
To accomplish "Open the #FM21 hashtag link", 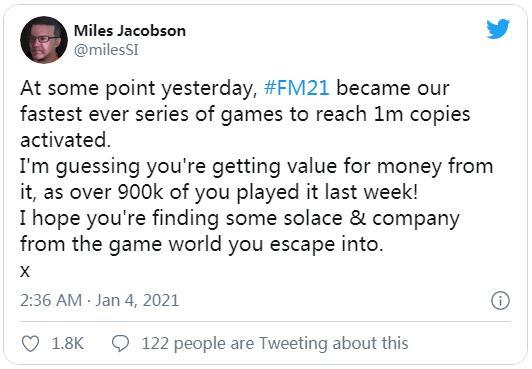I will point(297,88).
